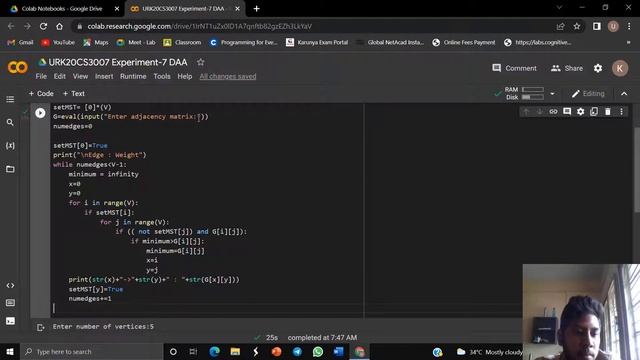The image size is (640, 360).
Task: Open cell editor settings gear
Action: [580, 111]
